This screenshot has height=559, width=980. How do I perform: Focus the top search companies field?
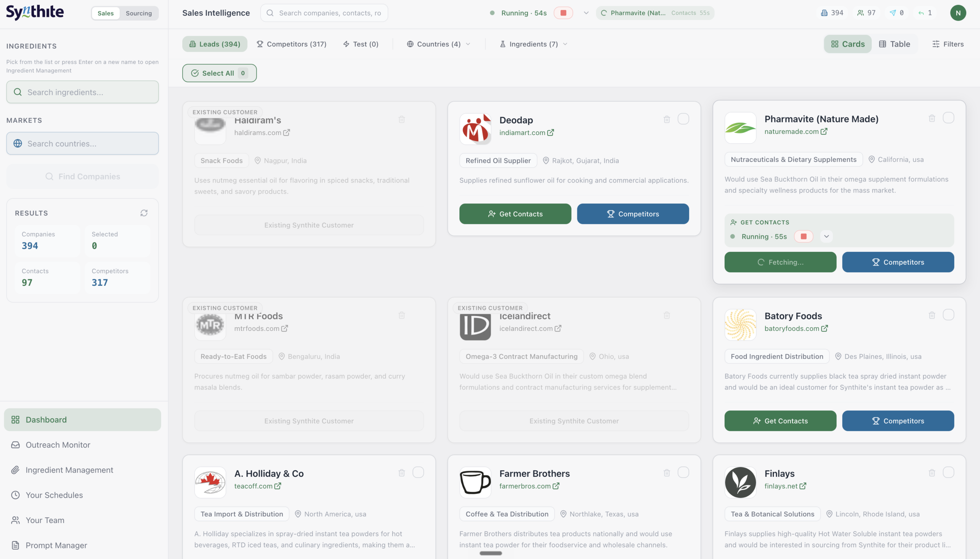[x=324, y=13]
